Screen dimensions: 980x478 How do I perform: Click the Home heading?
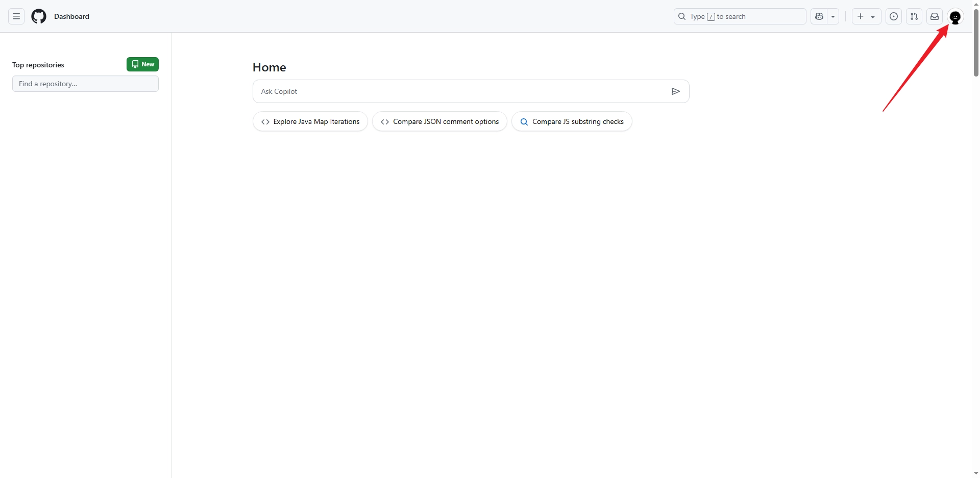coord(269,67)
